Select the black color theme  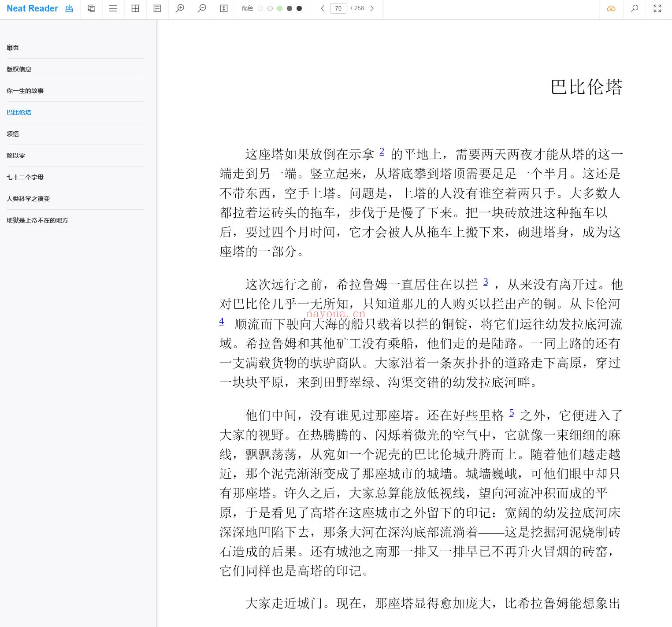(299, 8)
